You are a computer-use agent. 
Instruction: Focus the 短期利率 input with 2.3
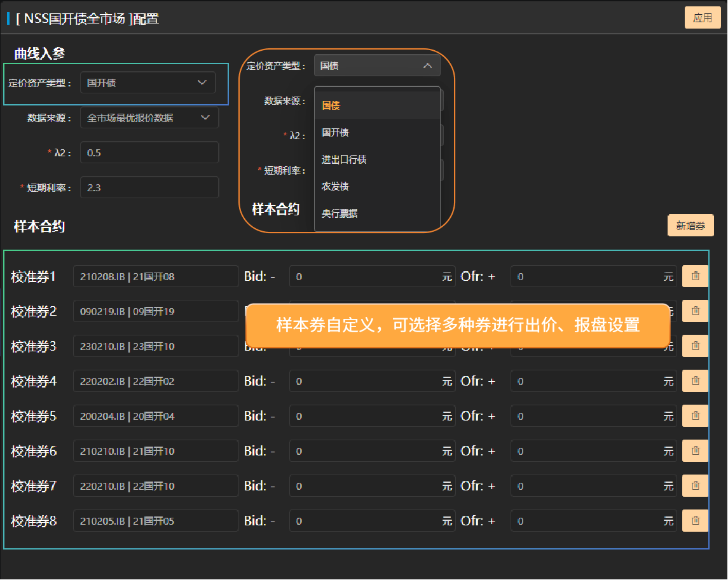[149, 187]
